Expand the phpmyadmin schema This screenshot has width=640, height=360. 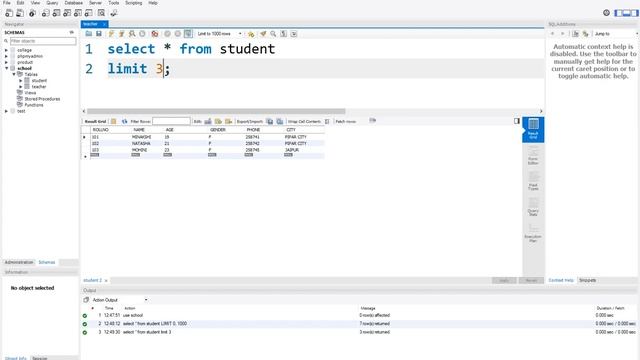click(6, 56)
